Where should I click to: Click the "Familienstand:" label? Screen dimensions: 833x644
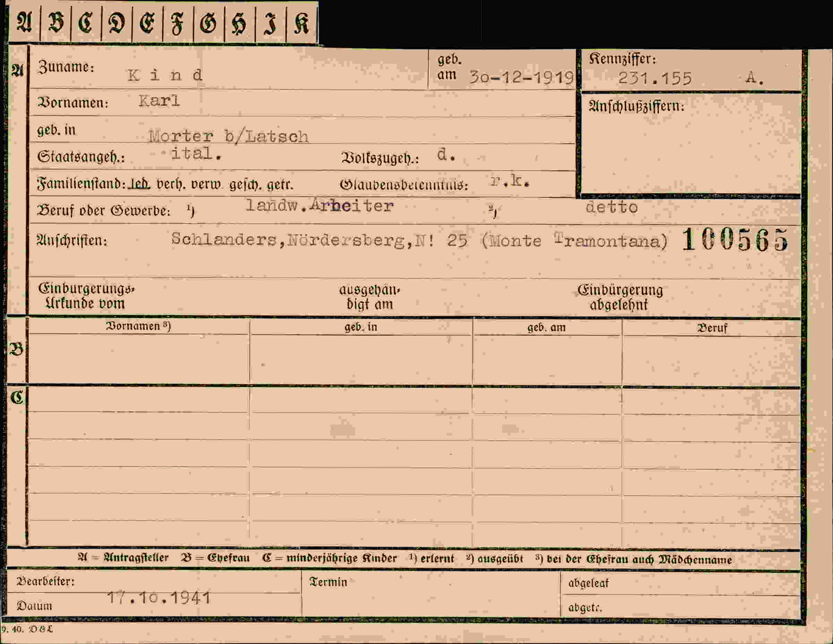81,184
